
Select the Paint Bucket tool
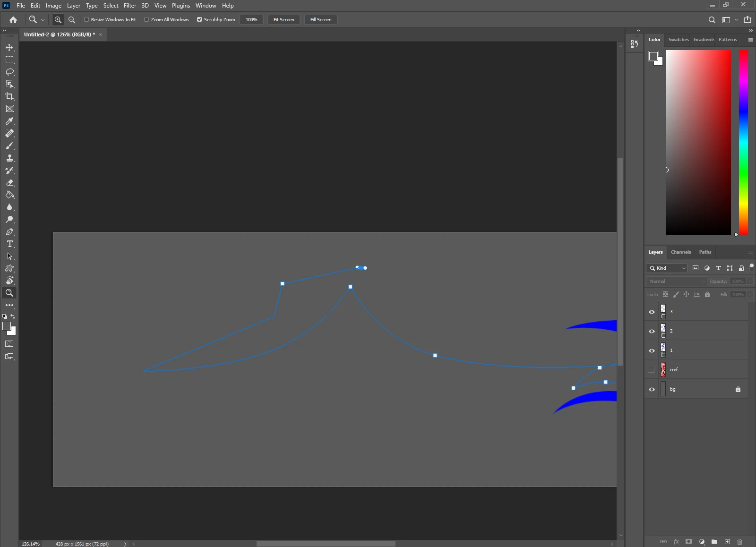click(x=9, y=195)
